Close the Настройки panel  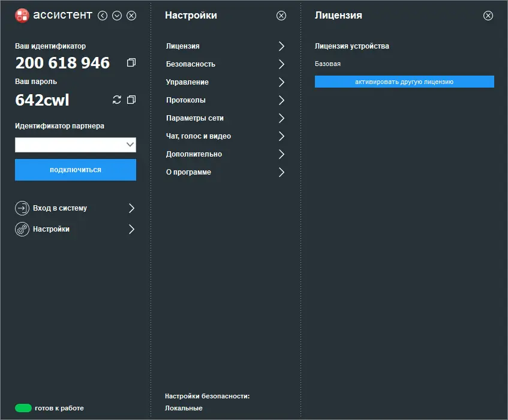coord(281,16)
